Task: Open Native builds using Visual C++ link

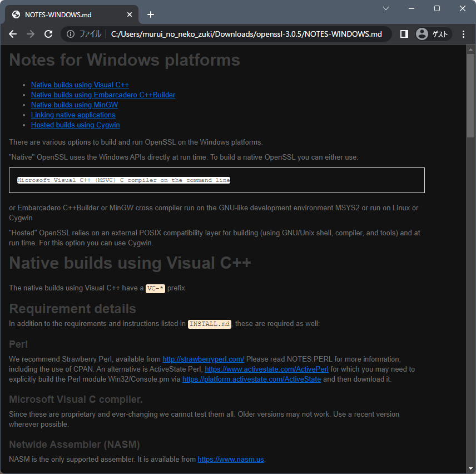Action: [80, 85]
